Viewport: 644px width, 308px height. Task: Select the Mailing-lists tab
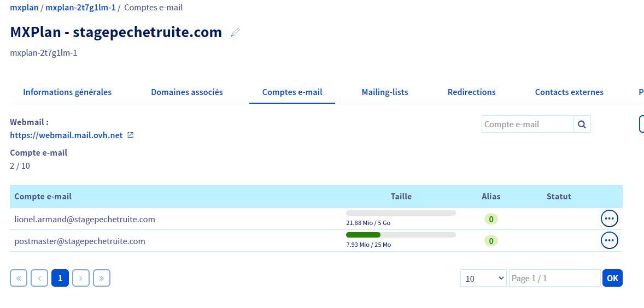click(385, 92)
